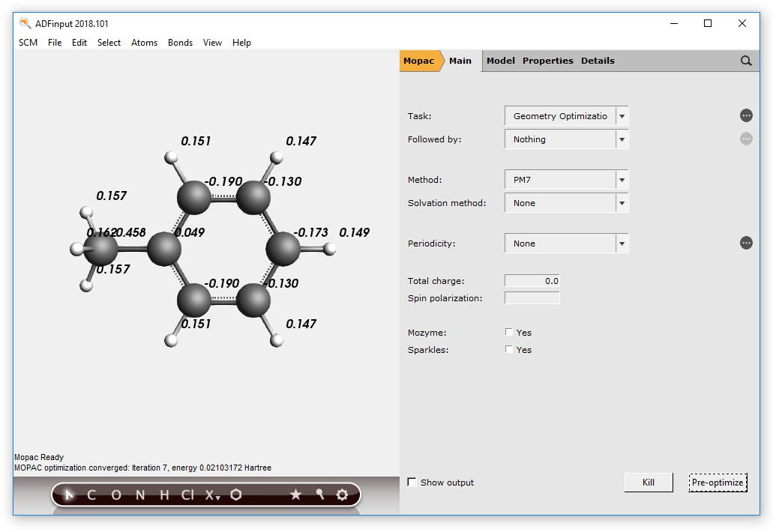
Task: Enable the Mozyme Yes checkbox
Action: [509, 333]
